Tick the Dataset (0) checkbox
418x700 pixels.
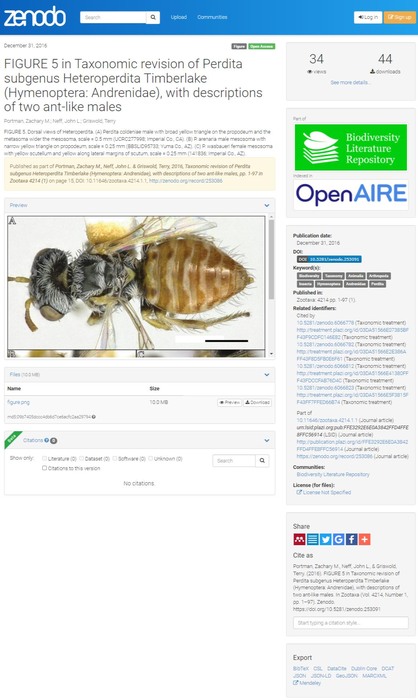[81, 458]
